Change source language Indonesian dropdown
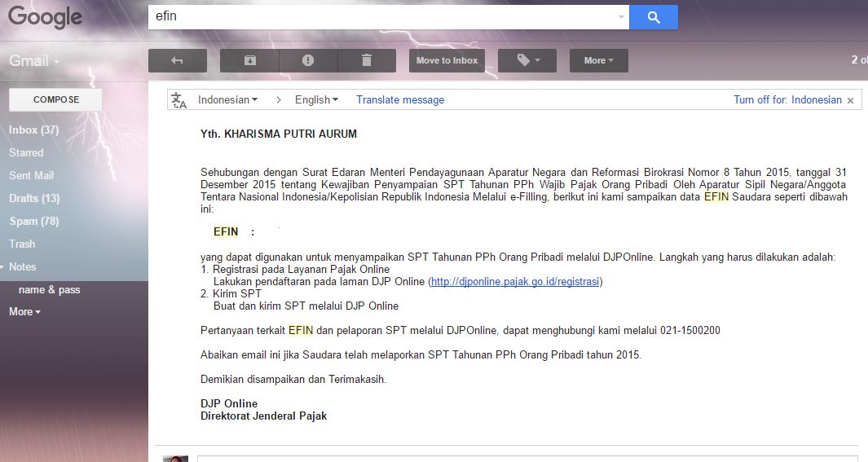 pyautogui.click(x=227, y=99)
